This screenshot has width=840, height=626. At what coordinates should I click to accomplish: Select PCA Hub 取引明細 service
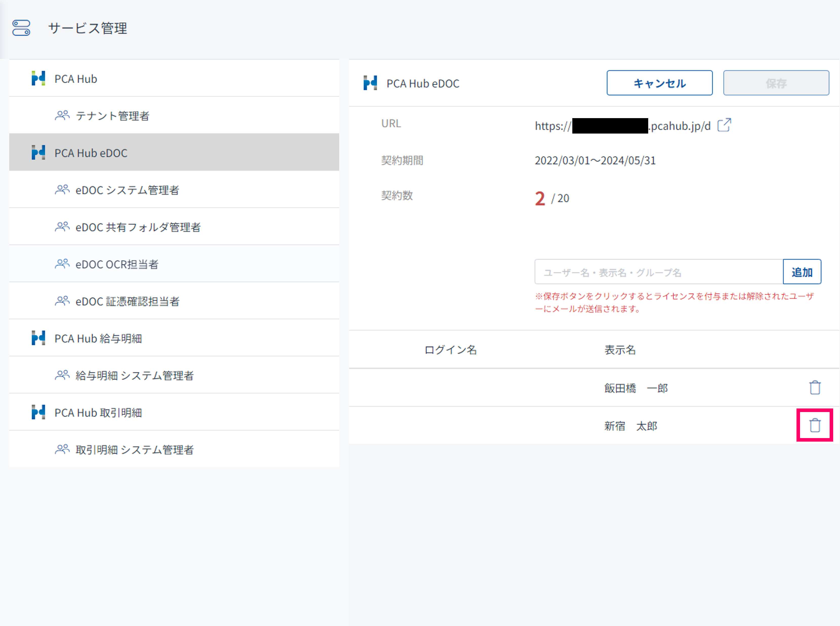(98, 412)
